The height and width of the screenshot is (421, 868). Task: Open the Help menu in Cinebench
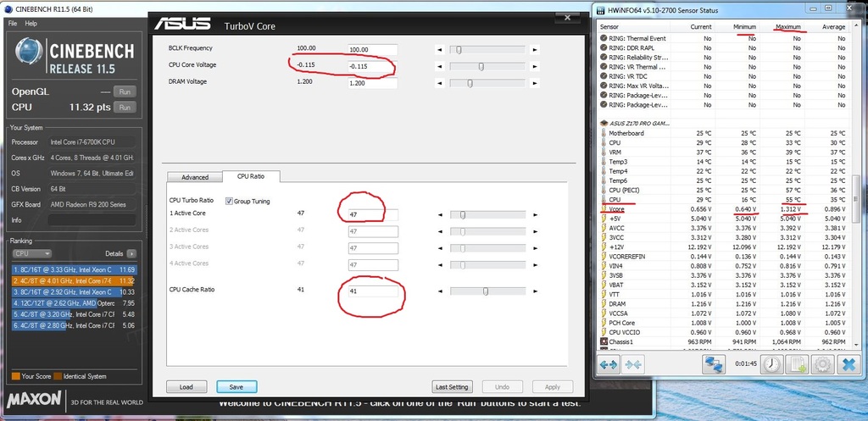coord(31,24)
